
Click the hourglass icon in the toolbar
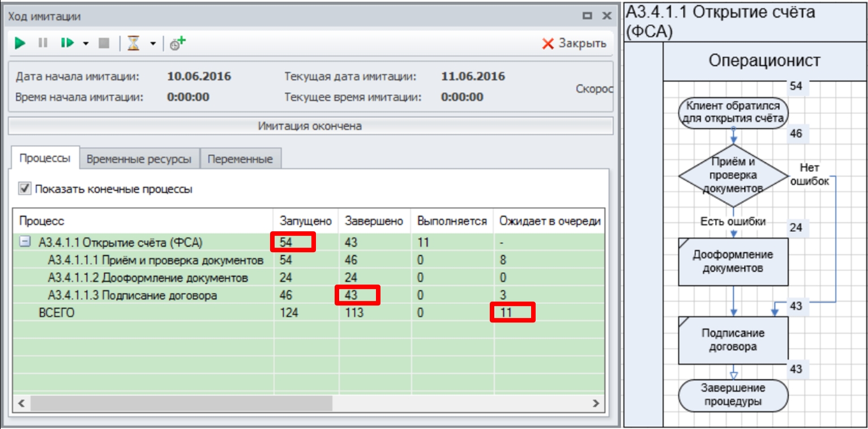pyautogui.click(x=134, y=43)
